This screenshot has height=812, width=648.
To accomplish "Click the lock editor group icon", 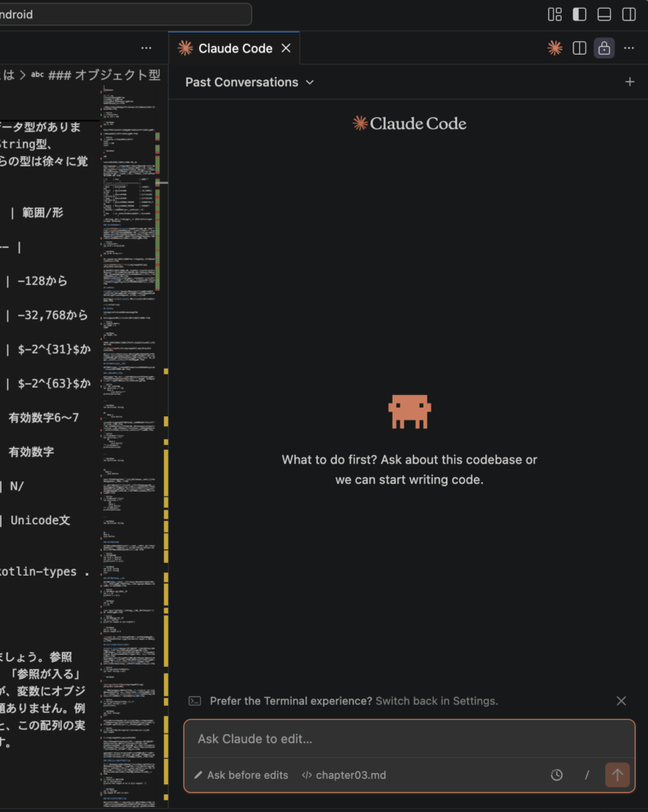I will (604, 48).
